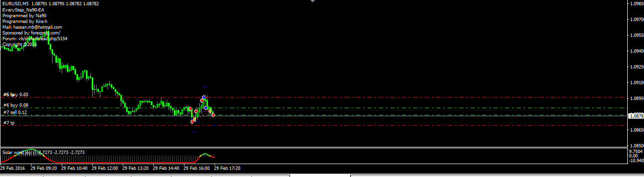Click the chart shift triangle marker at top
The image size is (644, 177).
(x=312, y=1)
